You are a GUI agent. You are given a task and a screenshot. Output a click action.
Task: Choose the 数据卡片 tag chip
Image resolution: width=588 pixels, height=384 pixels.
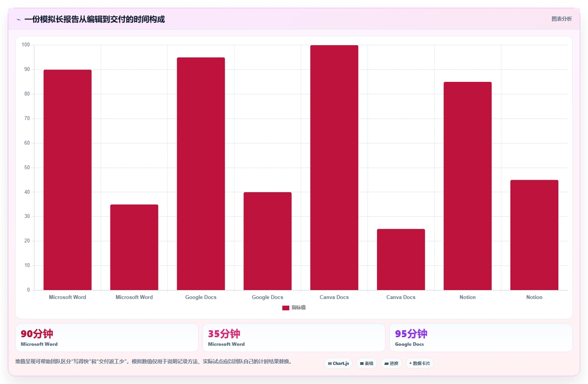(x=419, y=363)
